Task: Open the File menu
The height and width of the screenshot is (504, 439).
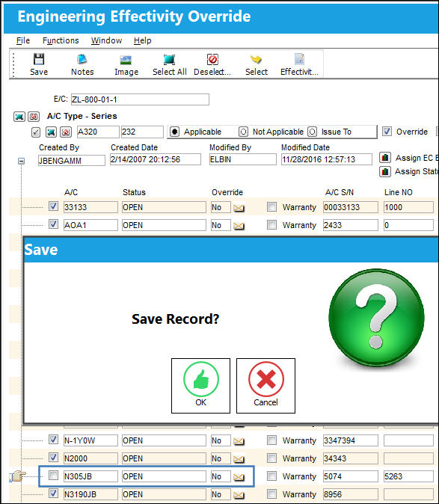Action: [23, 40]
